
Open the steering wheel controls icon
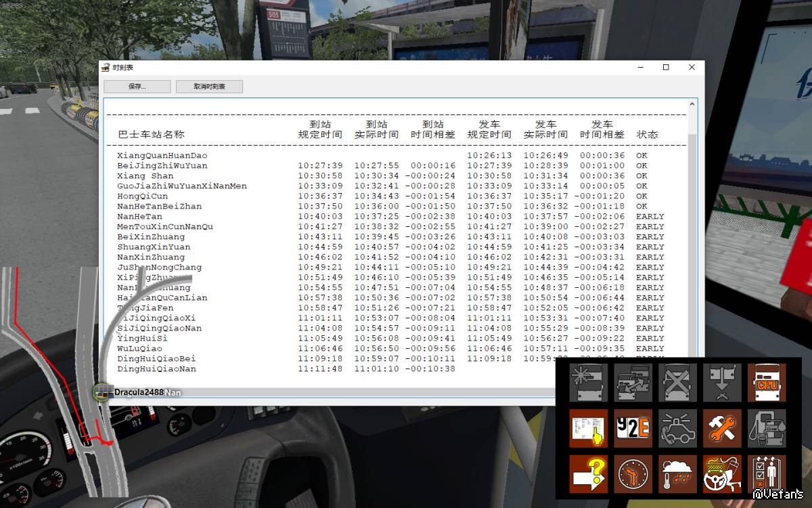point(722,473)
